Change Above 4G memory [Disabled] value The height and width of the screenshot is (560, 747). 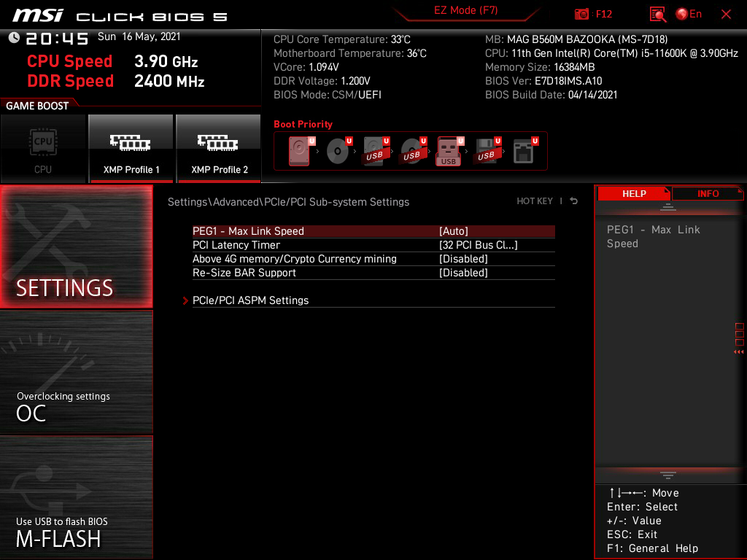pos(463,259)
